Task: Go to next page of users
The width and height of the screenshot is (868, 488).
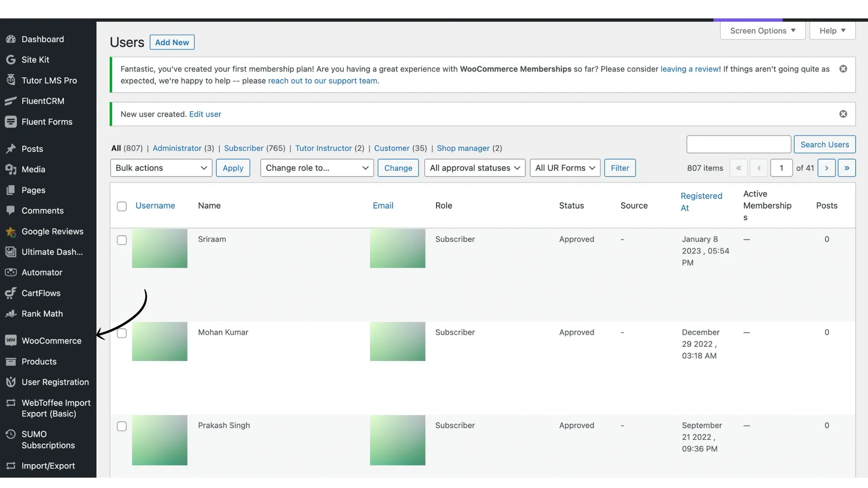Action: [x=826, y=168]
